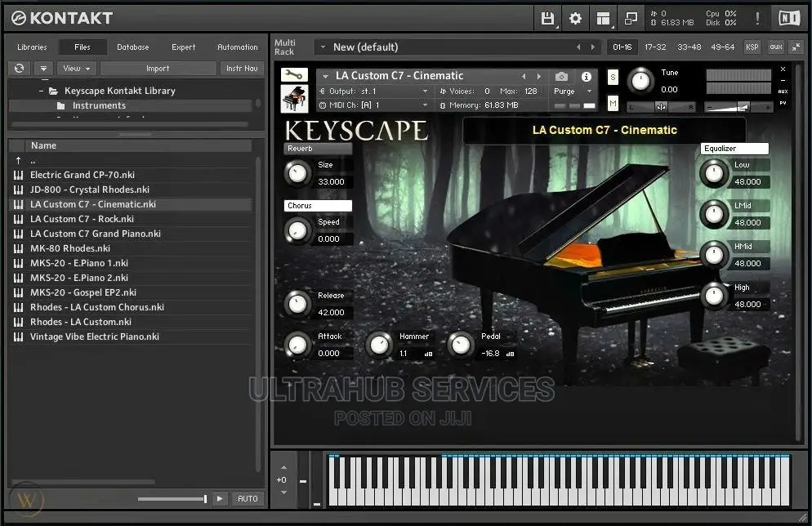812x526 pixels.
Task: Toggle Solo S button
Action: [x=613, y=78]
